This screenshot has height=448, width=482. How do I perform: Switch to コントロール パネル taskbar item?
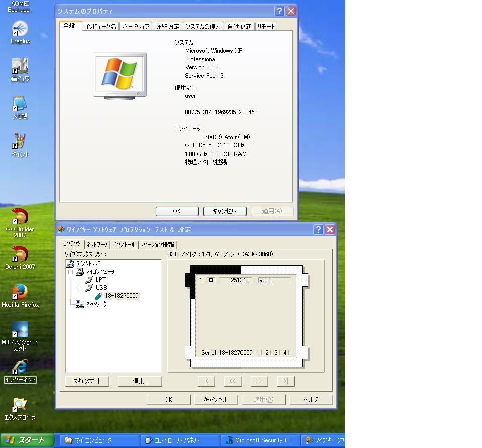point(180,440)
